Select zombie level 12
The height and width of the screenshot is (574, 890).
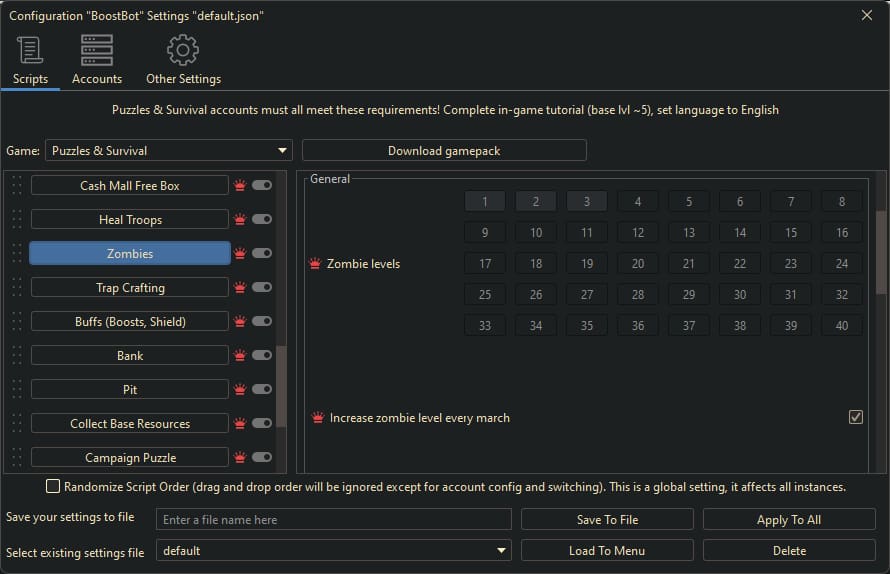[x=638, y=232]
